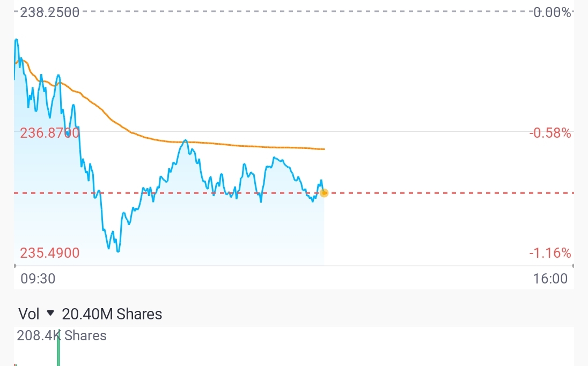
Task: Click the -1.16% percent change label
Action: tap(550, 253)
